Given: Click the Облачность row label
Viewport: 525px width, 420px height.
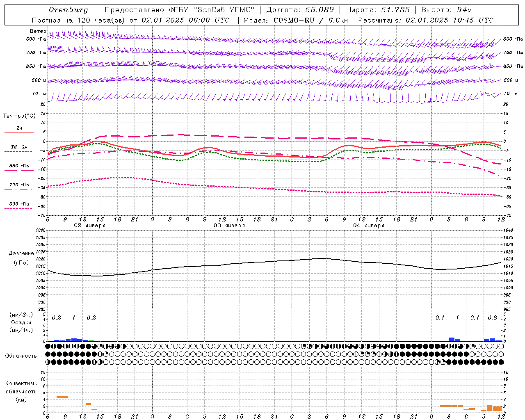Looking at the screenshot, I should [21, 356].
